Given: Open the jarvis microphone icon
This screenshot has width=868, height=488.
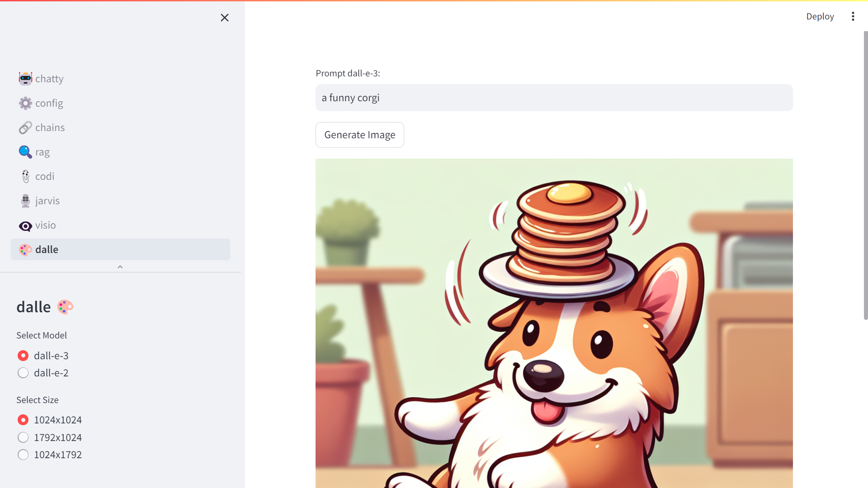Looking at the screenshot, I should point(25,201).
